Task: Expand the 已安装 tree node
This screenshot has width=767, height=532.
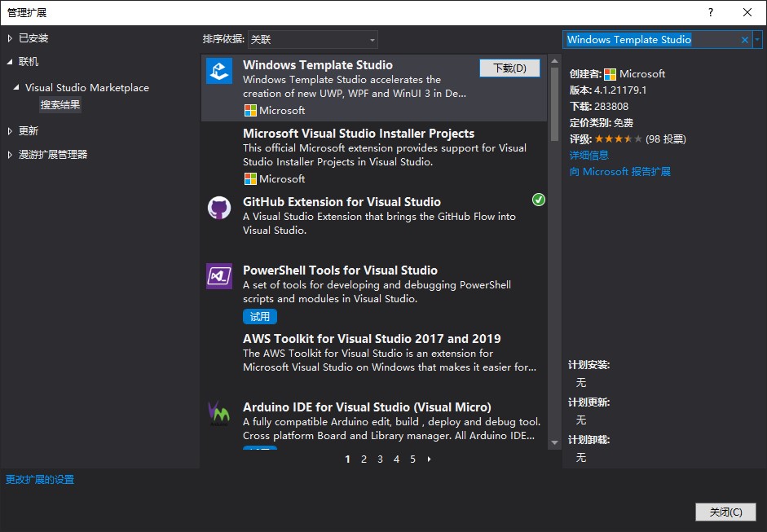Action: point(10,38)
